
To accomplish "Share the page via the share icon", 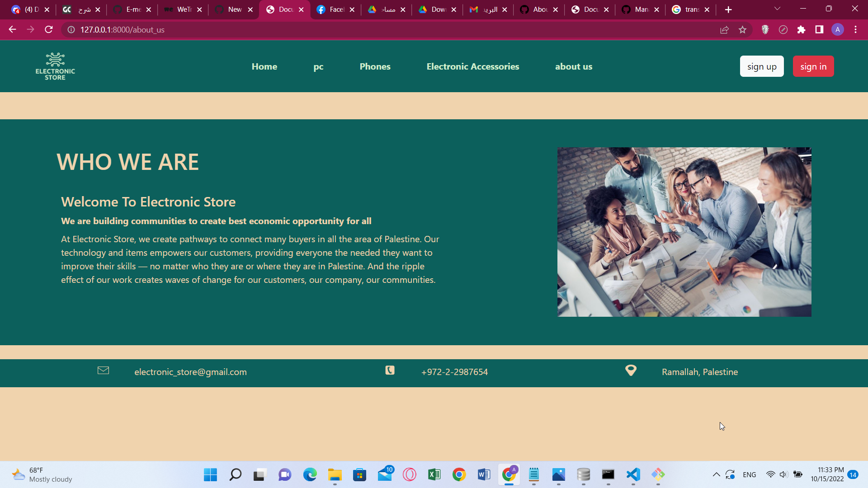I will (725, 29).
